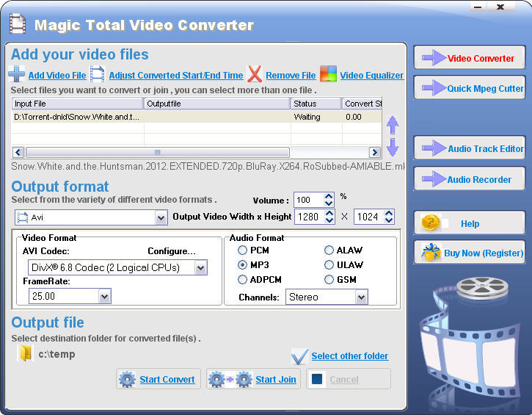Click the Remove File link
Viewport: 532px width, 415px height.
pyautogui.click(x=291, y=76)
